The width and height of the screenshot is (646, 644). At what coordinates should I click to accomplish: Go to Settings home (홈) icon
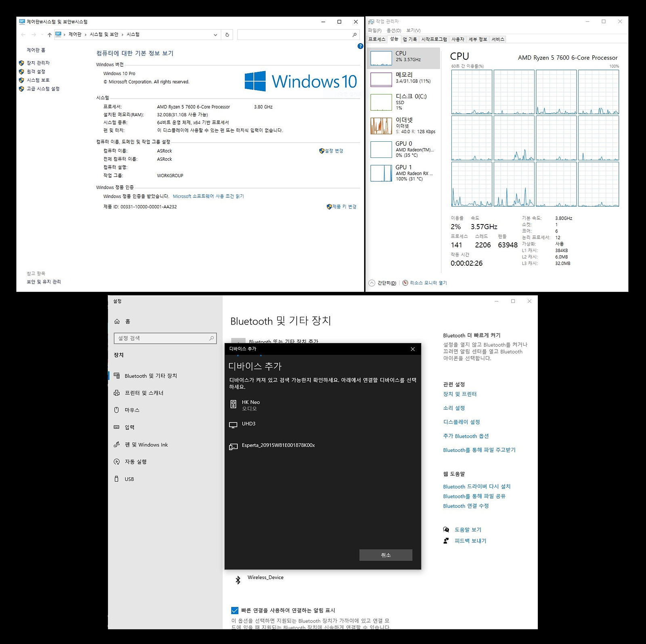[x=117, y=321]
